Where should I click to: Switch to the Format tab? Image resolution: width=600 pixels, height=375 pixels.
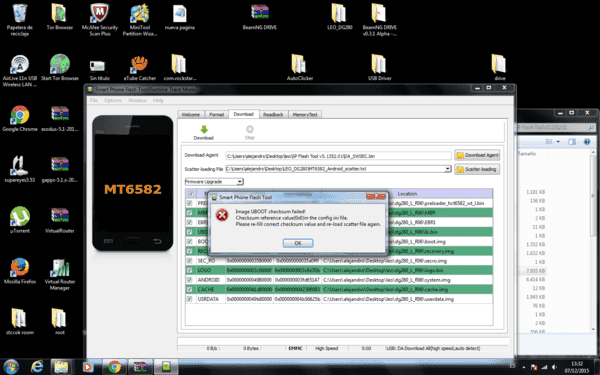tap(216, 114)
